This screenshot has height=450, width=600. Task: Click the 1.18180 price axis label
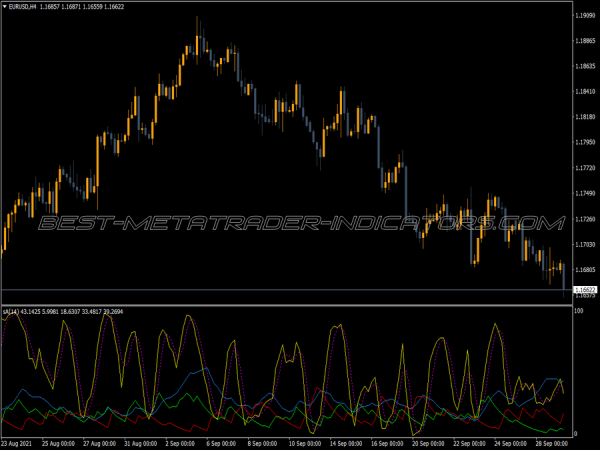pos(585,117)
